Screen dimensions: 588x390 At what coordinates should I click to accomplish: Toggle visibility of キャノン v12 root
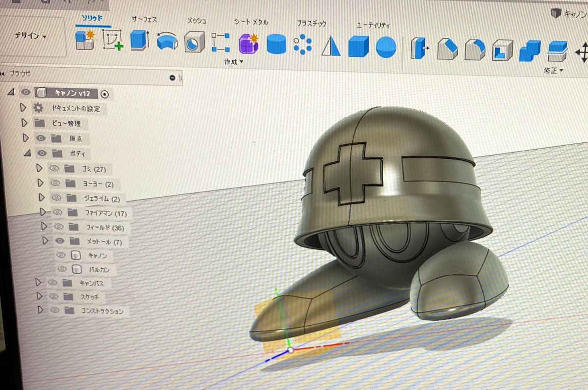(x=26, y=92)
